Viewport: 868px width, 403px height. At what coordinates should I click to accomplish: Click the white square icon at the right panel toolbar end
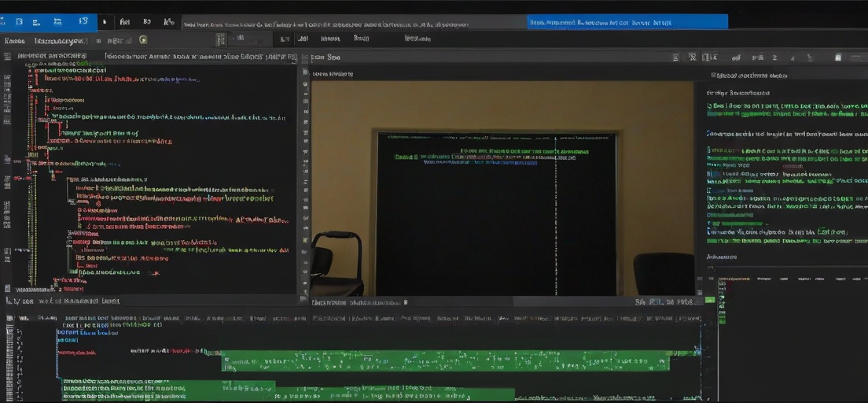coord(838,57)
